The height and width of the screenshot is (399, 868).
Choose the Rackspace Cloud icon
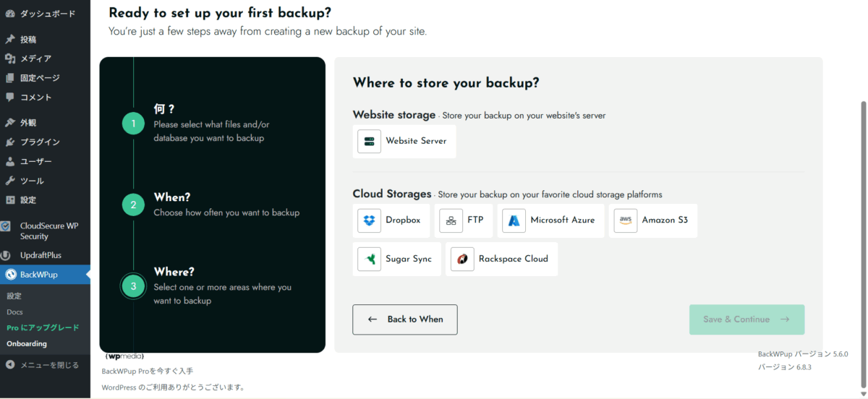point(462,259)
